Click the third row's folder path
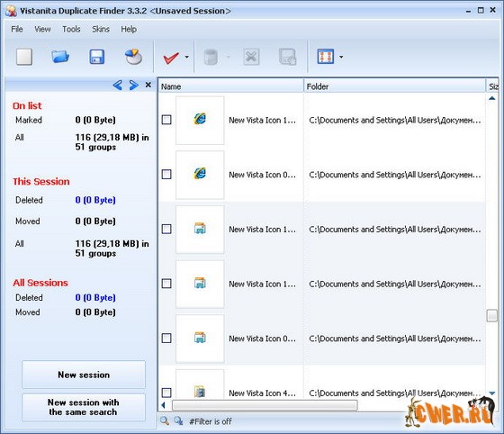 395,230
